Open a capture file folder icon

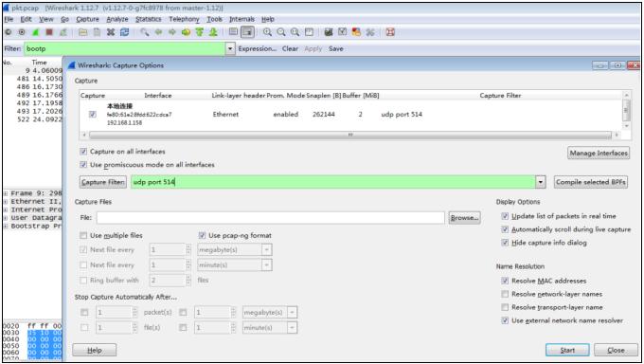pos(83,32)
